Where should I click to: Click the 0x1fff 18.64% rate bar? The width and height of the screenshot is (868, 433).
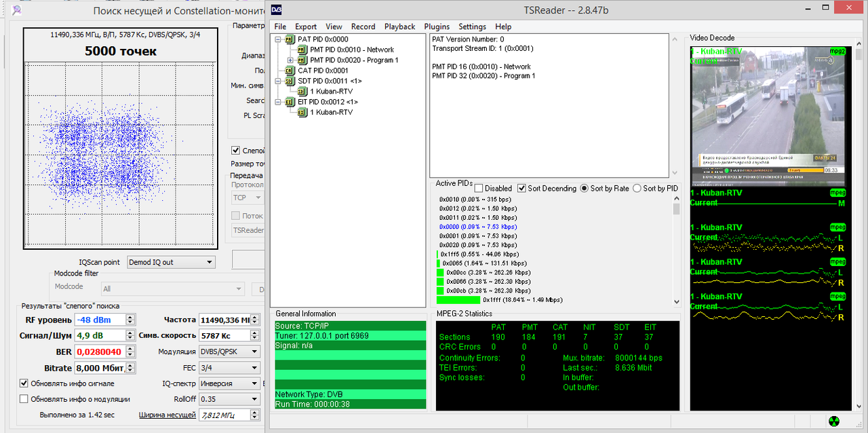[458, 299]
